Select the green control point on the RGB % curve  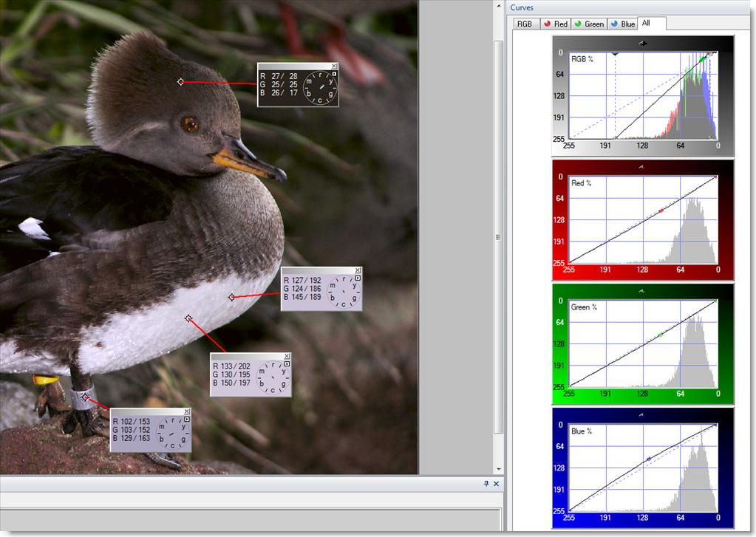pyautogui.click(x=703, y=59)
